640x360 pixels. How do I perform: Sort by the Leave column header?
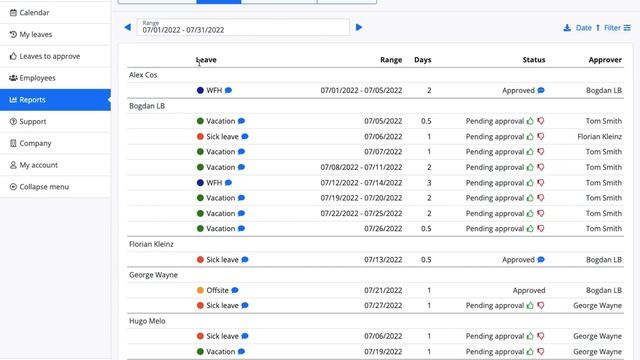point(206,60)
